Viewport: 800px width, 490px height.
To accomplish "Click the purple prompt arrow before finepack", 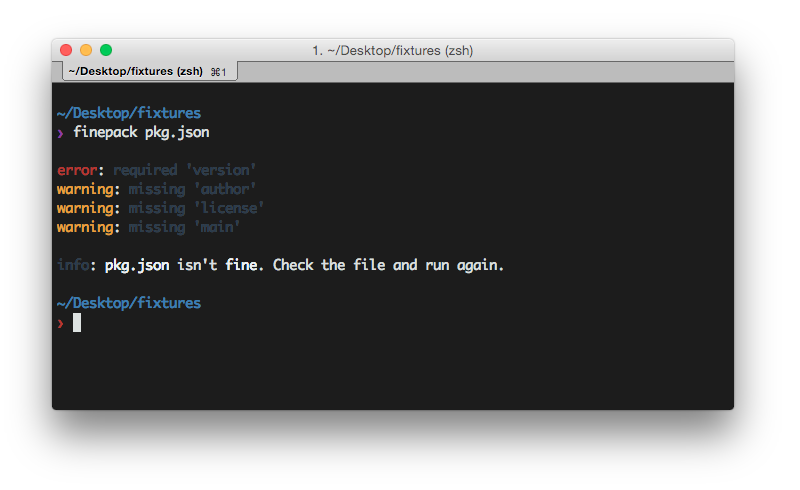I will tap(60, 132).
